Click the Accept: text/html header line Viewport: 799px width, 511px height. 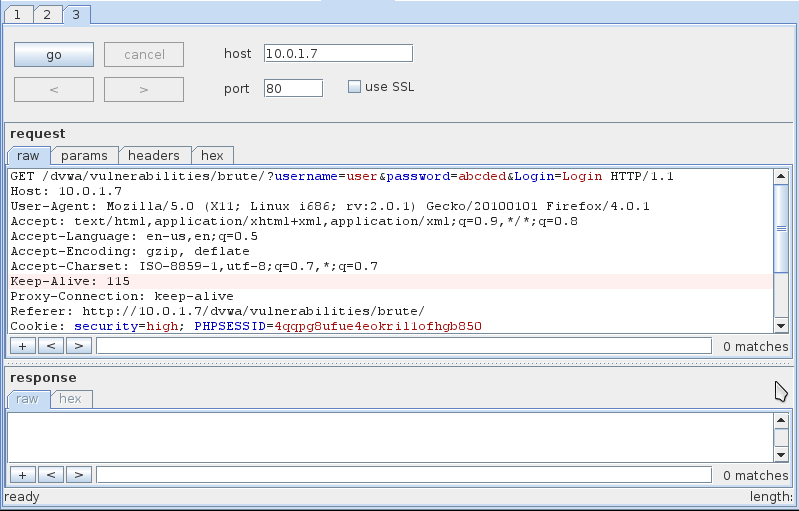click(294, 221)
